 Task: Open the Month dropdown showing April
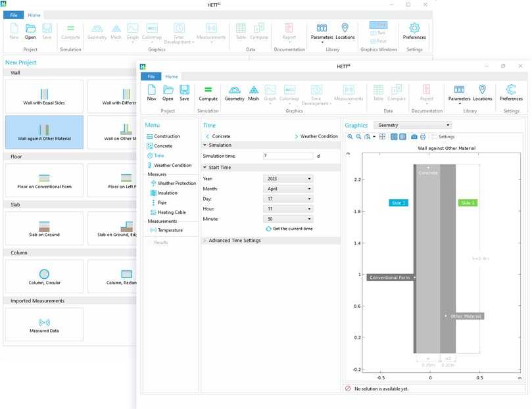[x=288, y=189]
